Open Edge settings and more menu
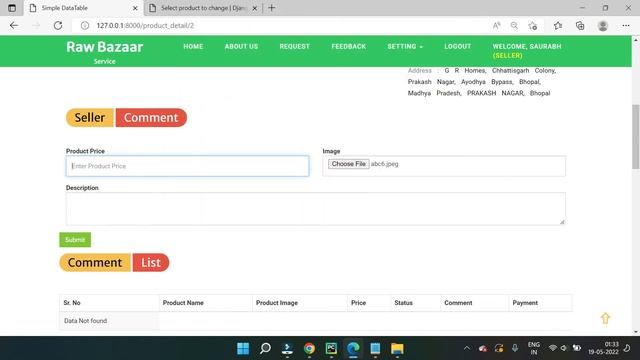 [x=626, y=25]
